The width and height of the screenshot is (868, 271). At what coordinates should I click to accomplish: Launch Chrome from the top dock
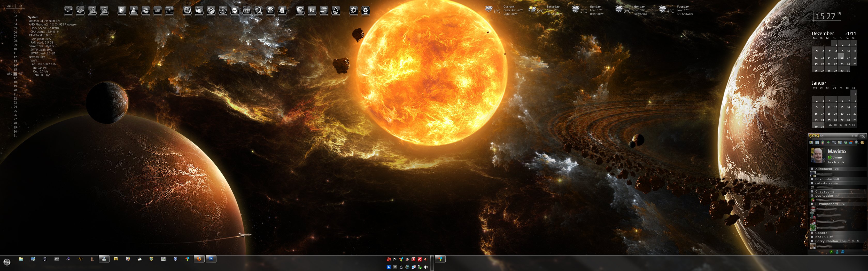click(211, 10)
